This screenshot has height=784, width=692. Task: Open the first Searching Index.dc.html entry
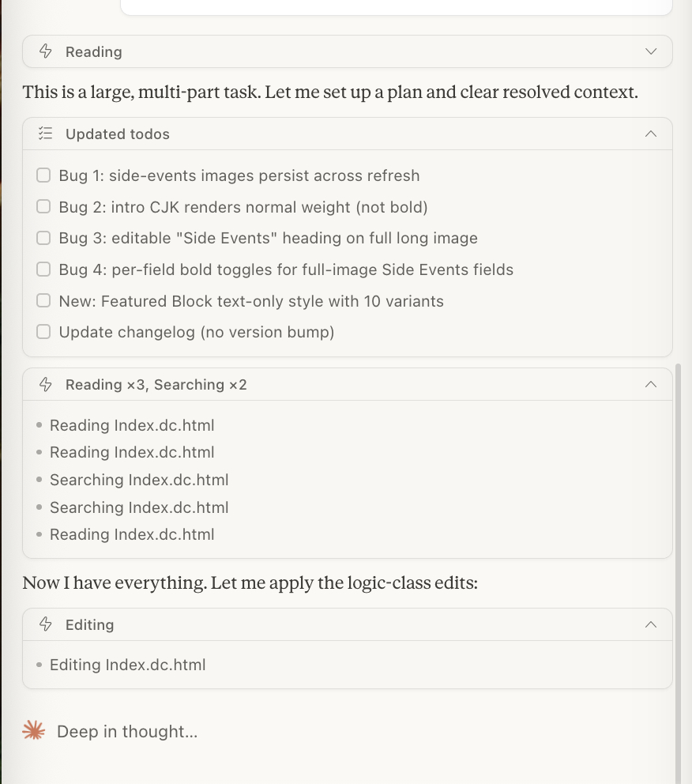point(139,480)
